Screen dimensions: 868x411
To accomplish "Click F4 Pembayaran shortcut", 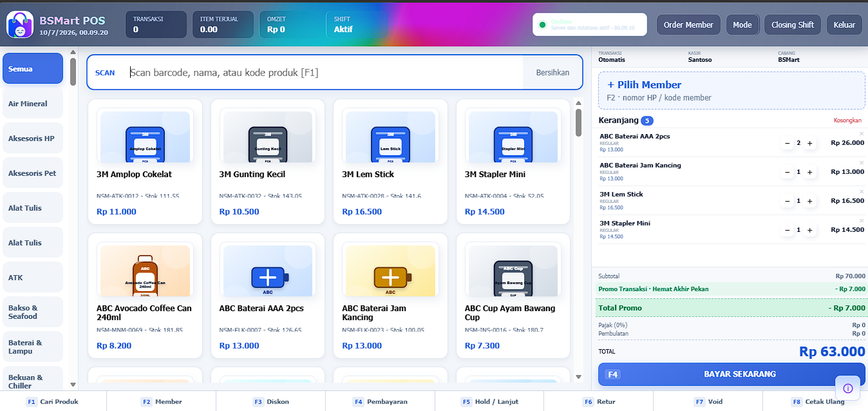I will [380, 401].
